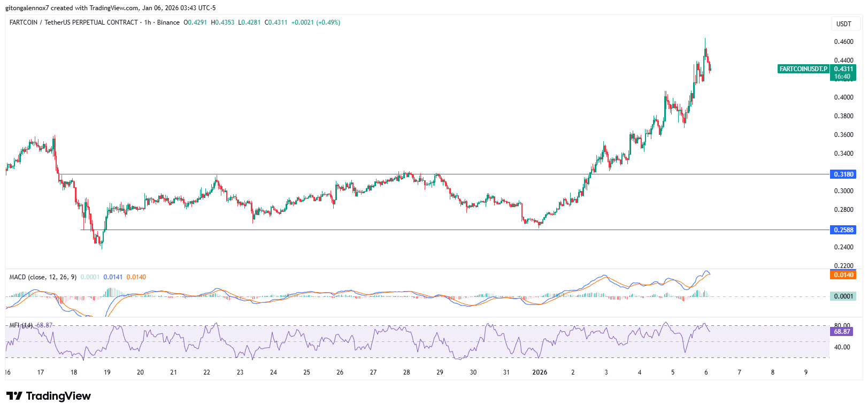Select the MACD (close, 12, 26, 9) legend
Image resolution: width=868 pixels, height=412 pixels.
pyautogui.click(x=43, y=277)
